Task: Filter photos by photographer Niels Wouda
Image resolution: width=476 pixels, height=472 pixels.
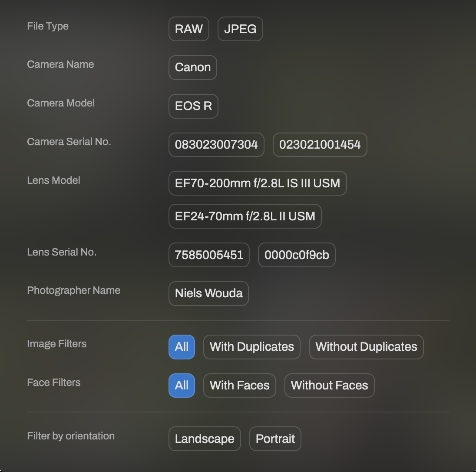Action: coord(208,293)
